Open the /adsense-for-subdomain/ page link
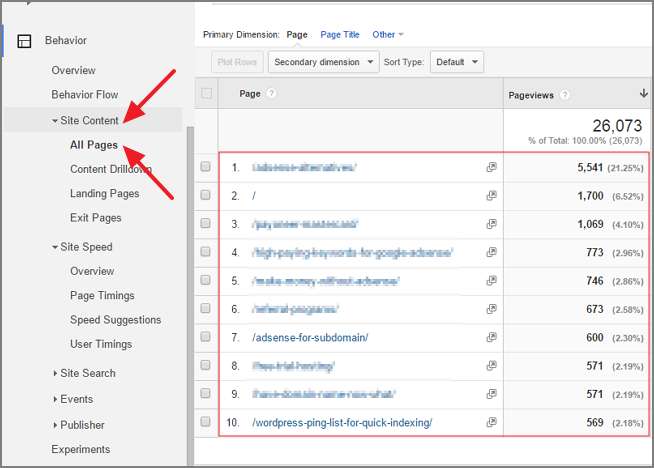This screenshot has height=468, width=654. pos(310,337)
